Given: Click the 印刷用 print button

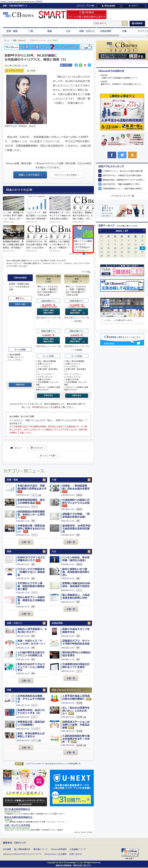Looking at the screenshot, I should coord(31,71).
